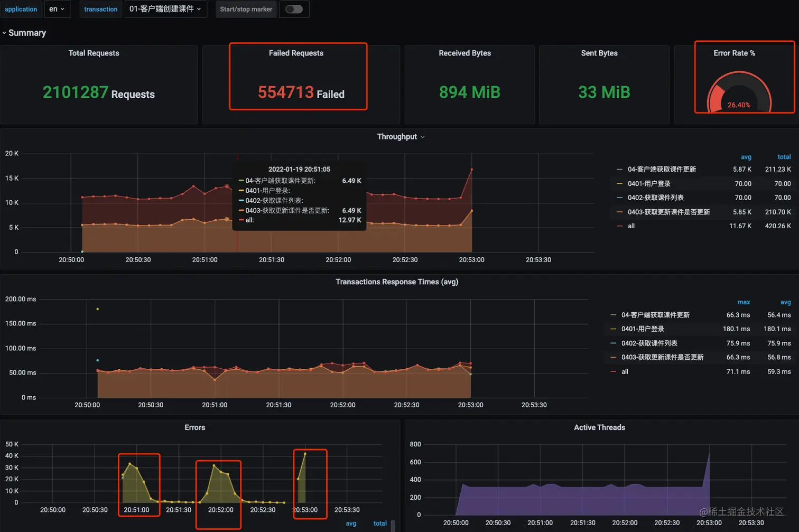Screen dimensions: 799x532
Task: Click the 'all' color line in Response Times legend
Action: tap(613, 372)
